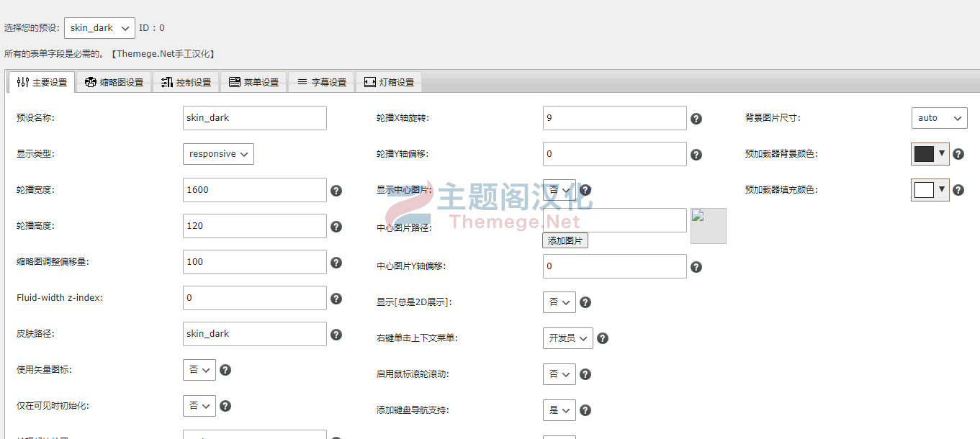This screenshot has width=980, height=439.
Task: Open the 菜单设置 tab
Action: click(x=253, y=82)
